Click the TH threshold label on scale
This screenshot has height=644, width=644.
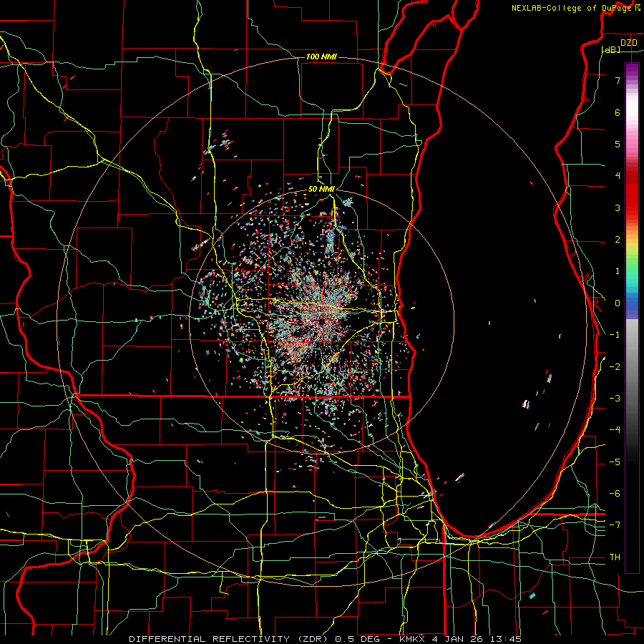[615, 557]
